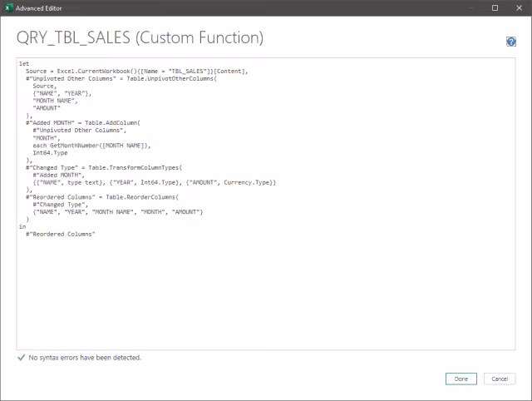Screen dimensions: 532x401
Task: Click the QRY_TBL_SALES (Custom Function) heading
Action: click(x=140, y=37)
